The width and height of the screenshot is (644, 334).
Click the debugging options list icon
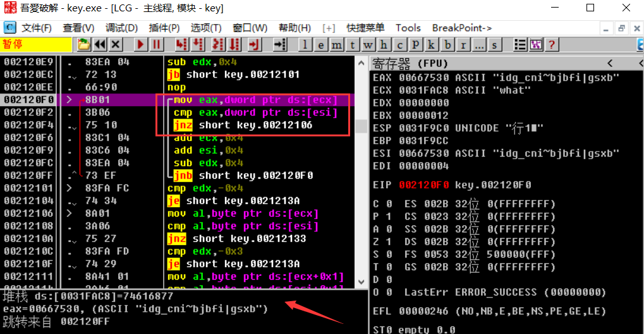click(520, 44)
